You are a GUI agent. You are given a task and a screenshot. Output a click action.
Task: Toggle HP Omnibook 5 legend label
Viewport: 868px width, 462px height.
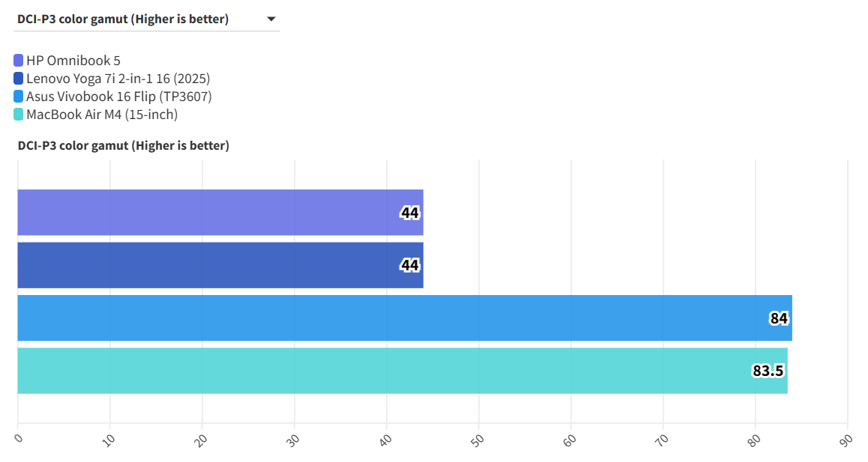click(x=73, y=61)
